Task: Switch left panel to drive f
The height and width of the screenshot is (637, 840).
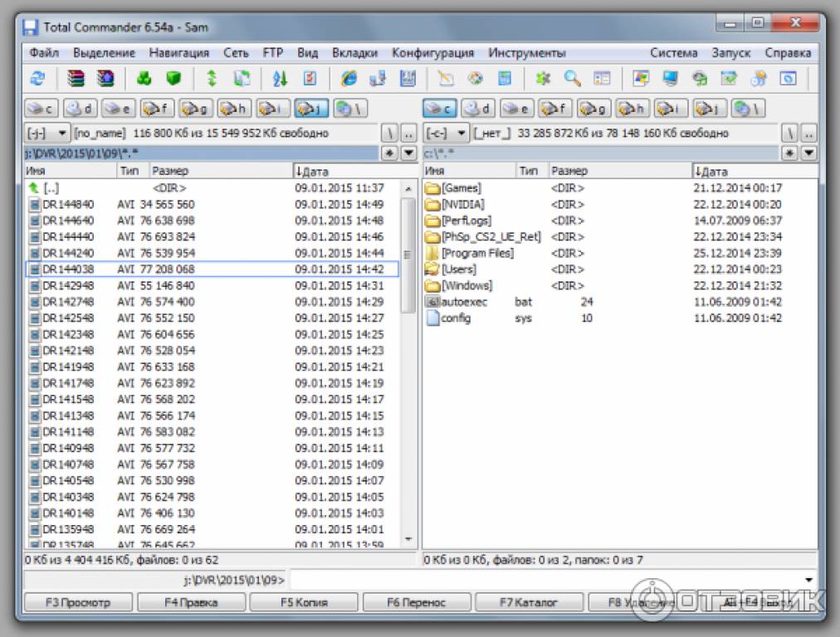Action: [x=157, y=109]
